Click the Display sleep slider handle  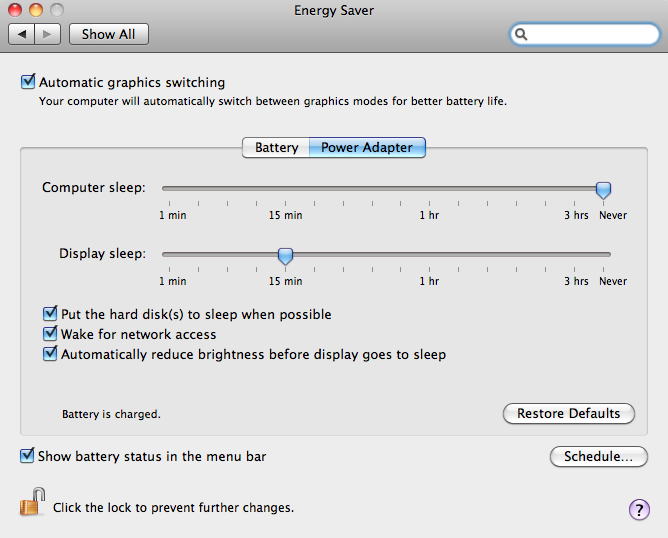point(285,256)
